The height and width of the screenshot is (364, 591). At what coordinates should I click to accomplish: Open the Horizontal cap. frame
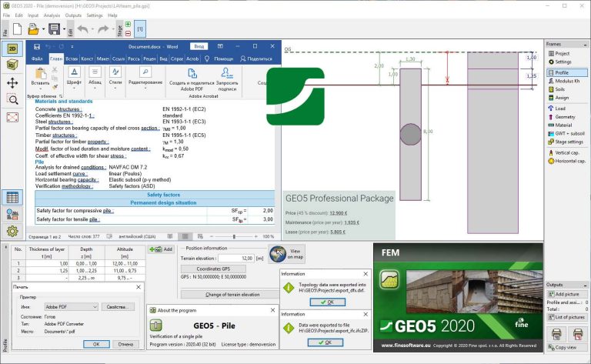tap(566, 161)
